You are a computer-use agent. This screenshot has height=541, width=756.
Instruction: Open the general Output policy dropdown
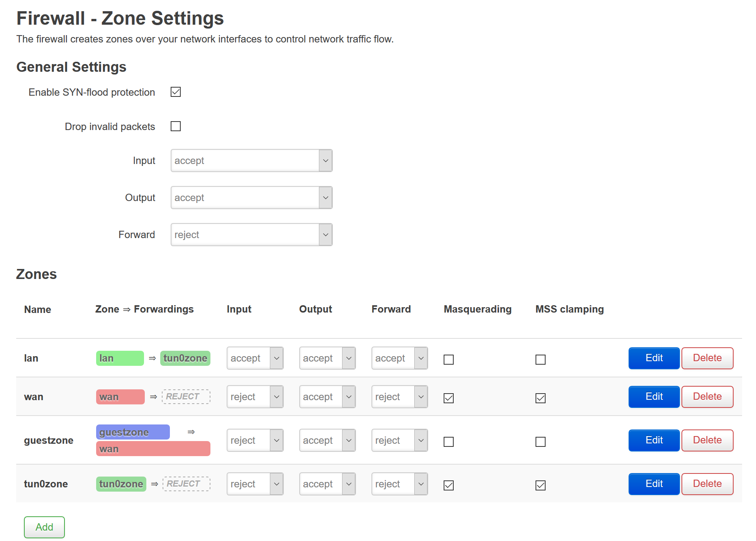coord(251,198)
